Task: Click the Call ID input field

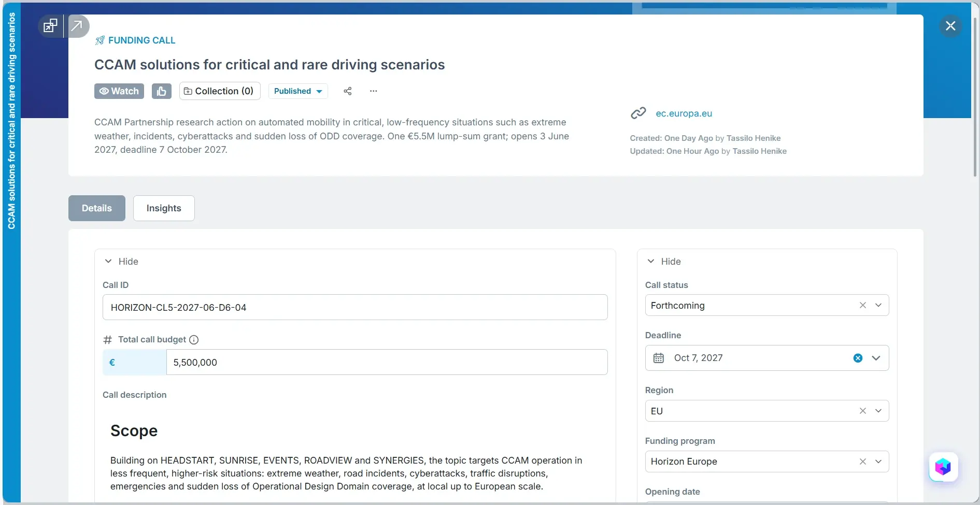Action: click(355, 307)
